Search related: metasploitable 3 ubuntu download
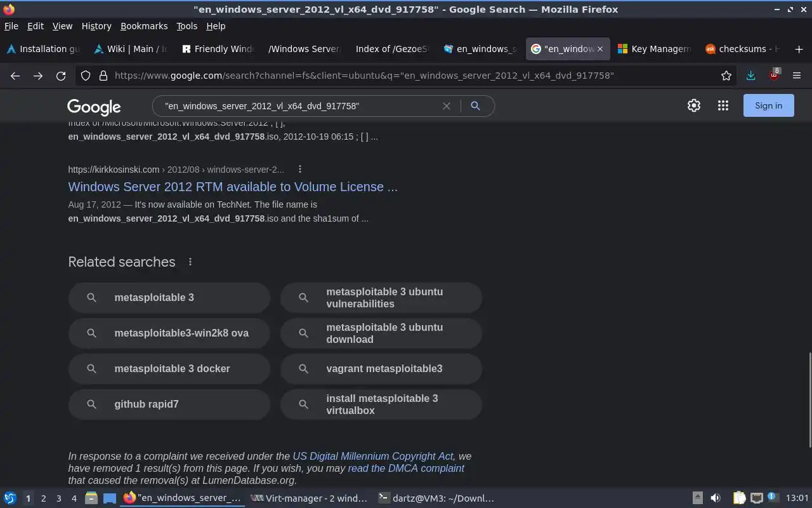Viewport: 812px width, 508px height. 381,333
